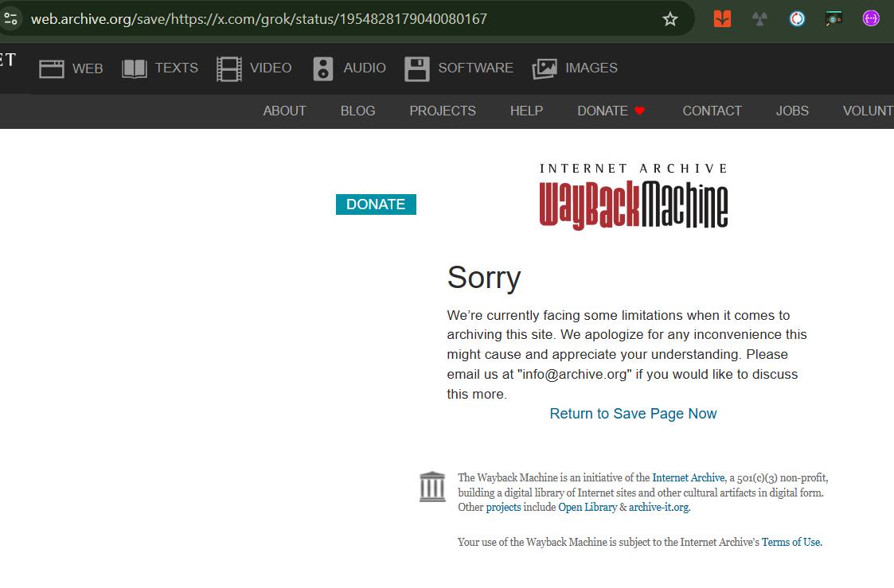
Task: Open the purple round extension icon
Action: [871, 19]
